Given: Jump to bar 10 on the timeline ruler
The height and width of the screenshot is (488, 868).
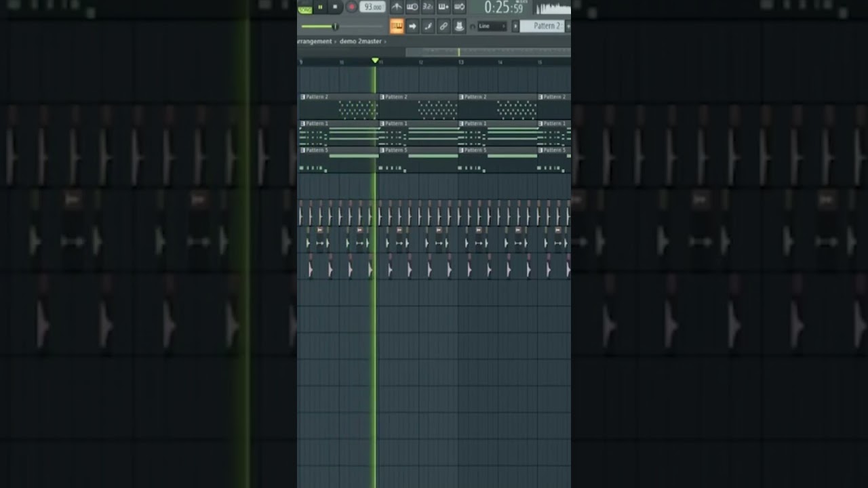Looking at the screenshot, I should [x=341, y=62].
